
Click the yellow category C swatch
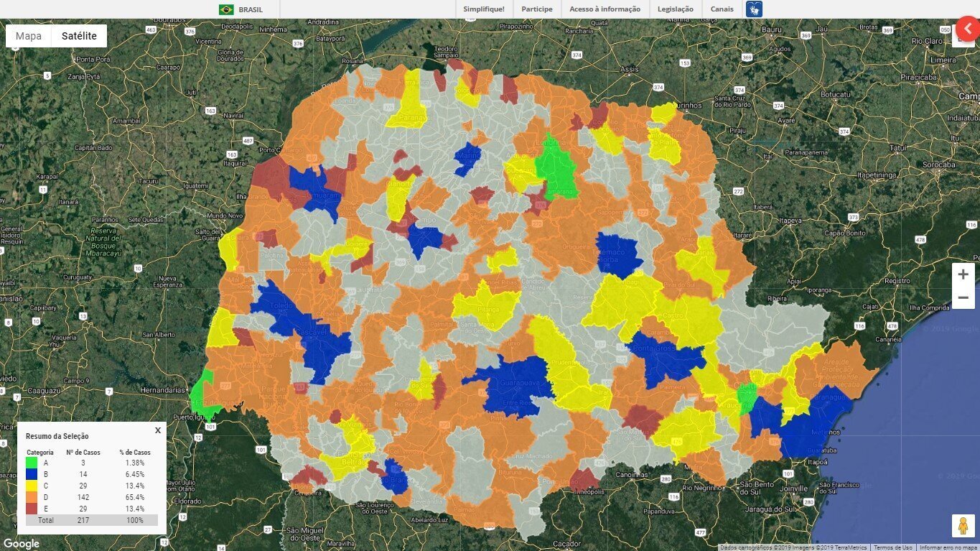coord(32,486)
